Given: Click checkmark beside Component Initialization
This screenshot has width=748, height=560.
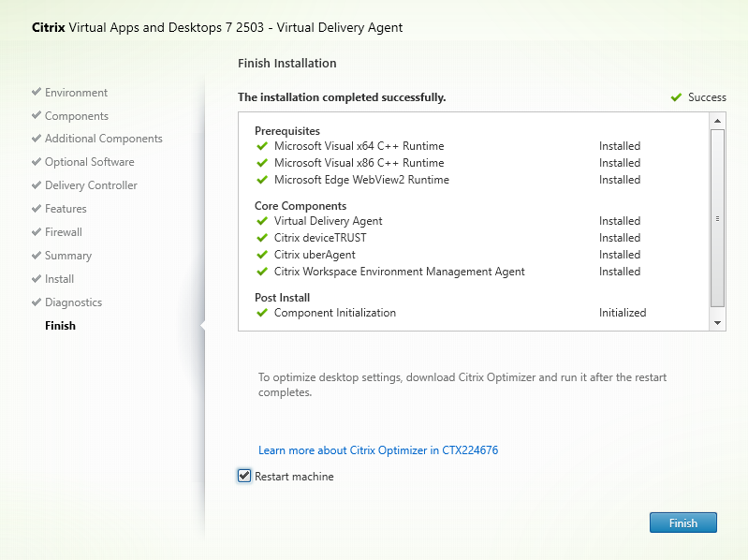Looking at the screenshot, I should click(262, 313).
